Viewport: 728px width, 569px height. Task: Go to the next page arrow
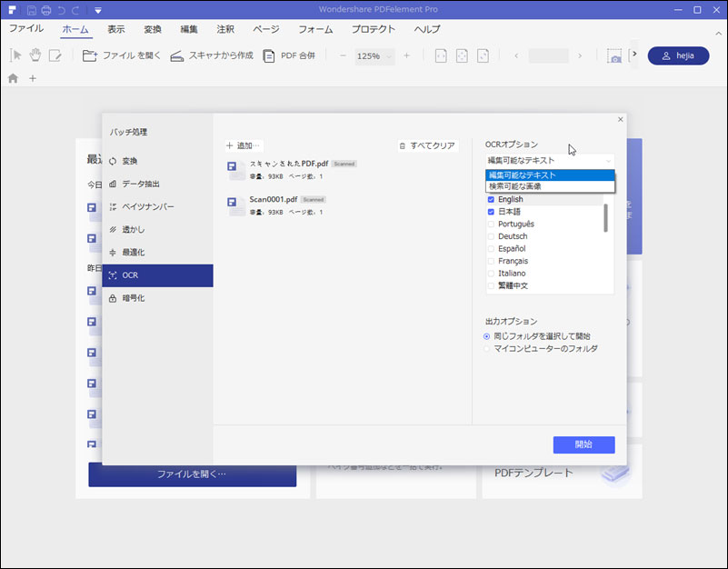580,55
